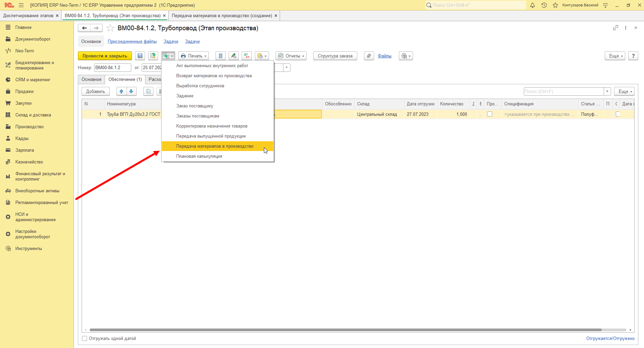644x348 pixels.
Task: Open the gear settings dropdown in toolbar
Action: click(x=406, y=56)
